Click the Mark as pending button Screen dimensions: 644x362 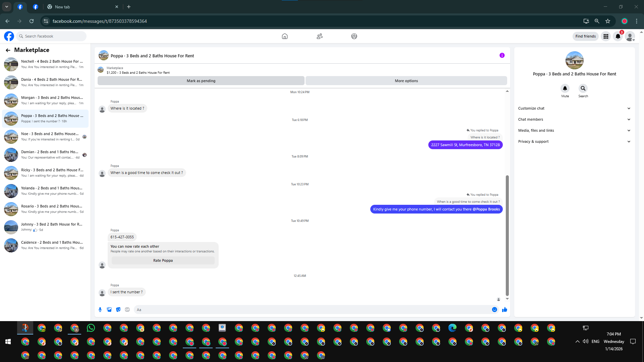[201, 81]
